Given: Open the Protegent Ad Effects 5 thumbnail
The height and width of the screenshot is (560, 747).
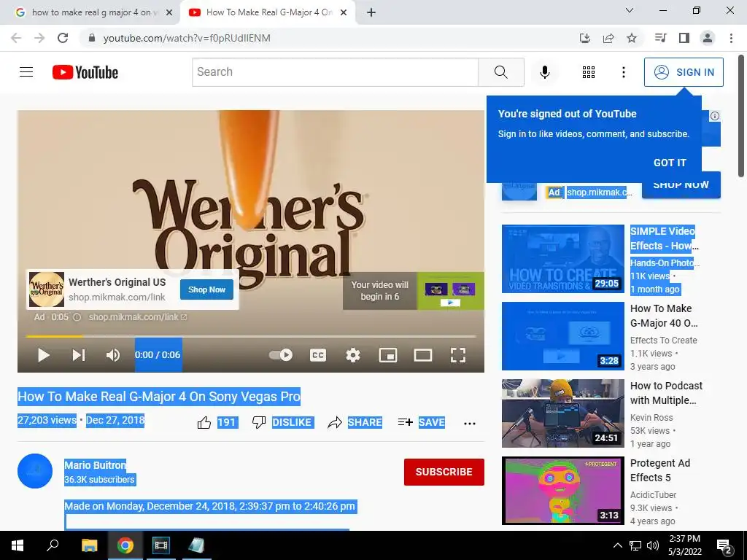Looking at the screenshot, I should point(562,491).
